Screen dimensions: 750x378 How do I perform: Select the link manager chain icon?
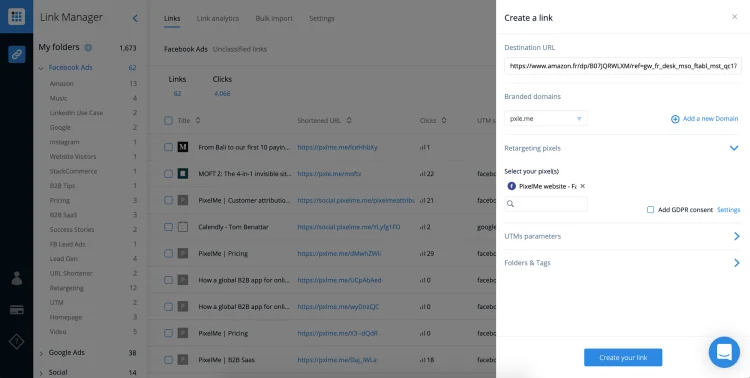tap(17, 54)
